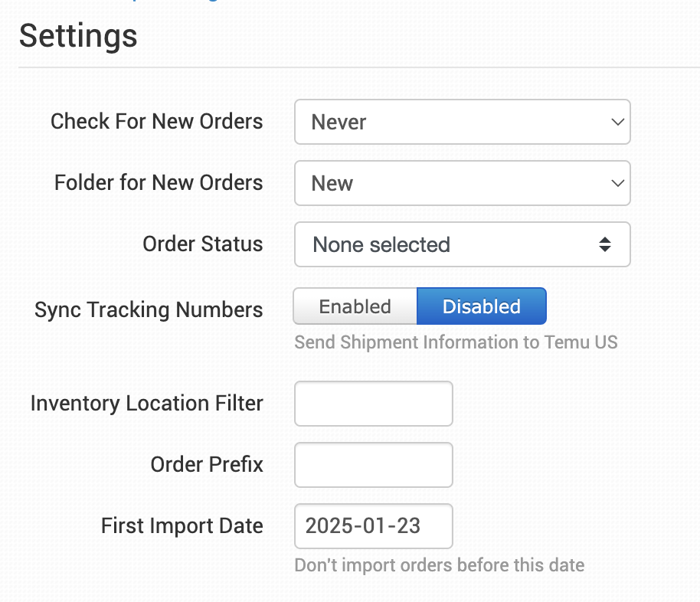Click the "Inventory Location Filter" label
This screenshot has width=700, height=602.
147,403
